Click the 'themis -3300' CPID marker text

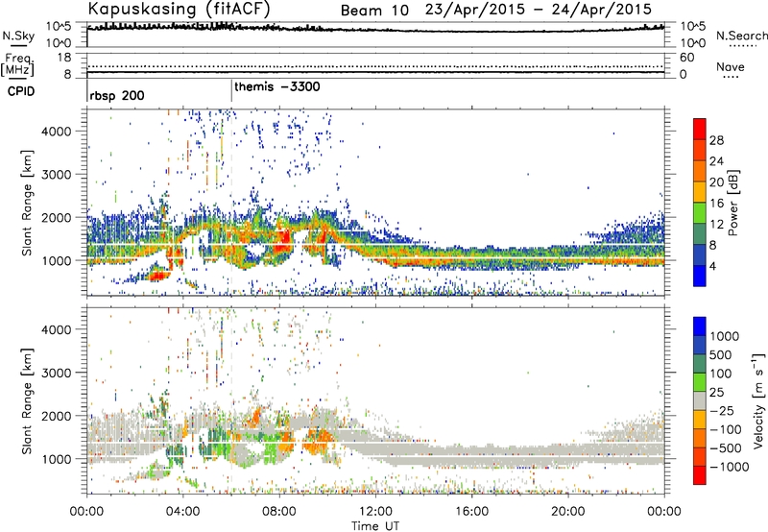277,86
